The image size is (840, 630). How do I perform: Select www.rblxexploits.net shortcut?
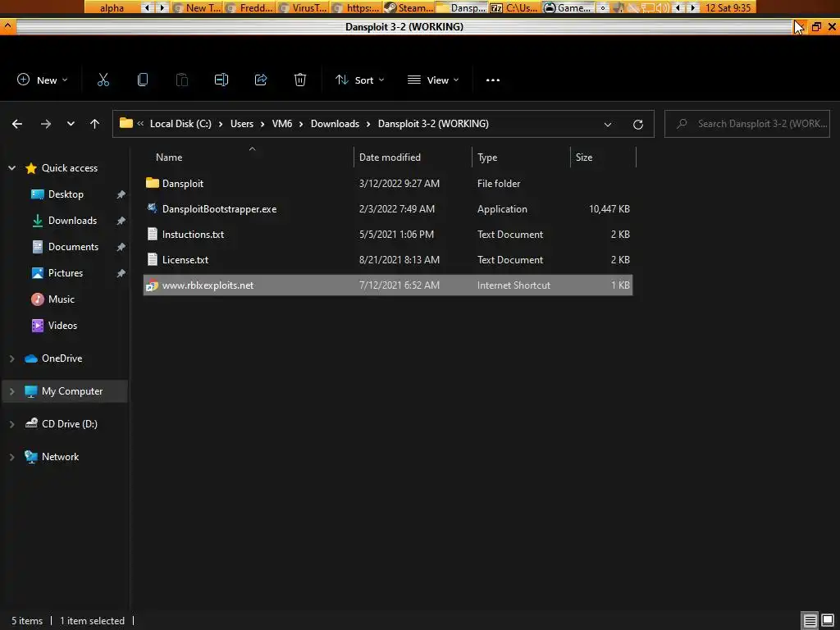(x=388, y=285)
